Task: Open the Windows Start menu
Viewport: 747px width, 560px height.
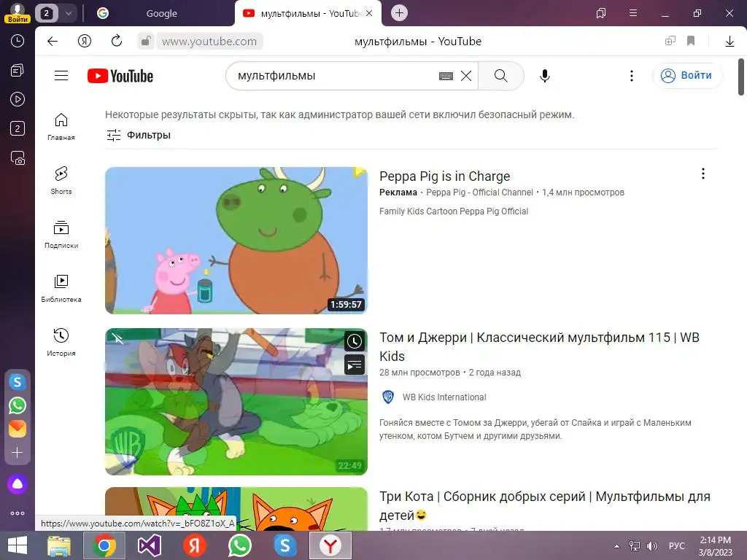Action: 18,545
